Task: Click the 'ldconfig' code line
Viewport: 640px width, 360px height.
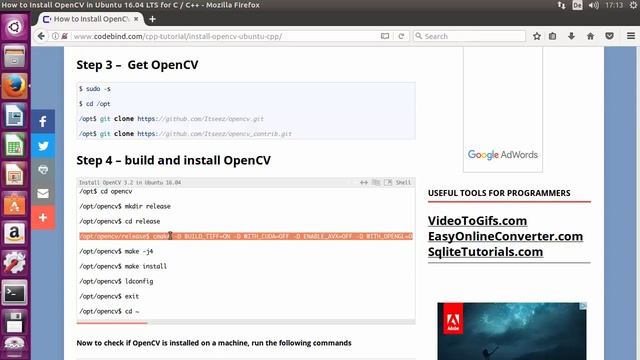Action: (116, 282)
